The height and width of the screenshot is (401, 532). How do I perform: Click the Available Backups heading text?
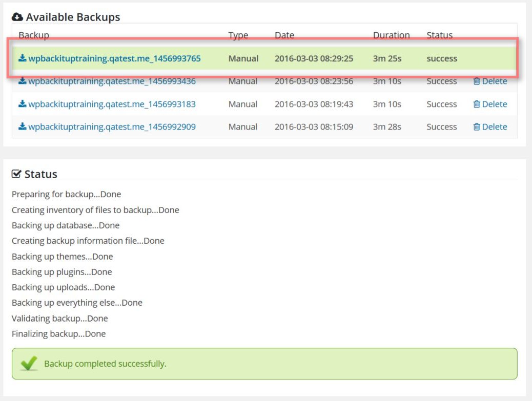[73, 17]
